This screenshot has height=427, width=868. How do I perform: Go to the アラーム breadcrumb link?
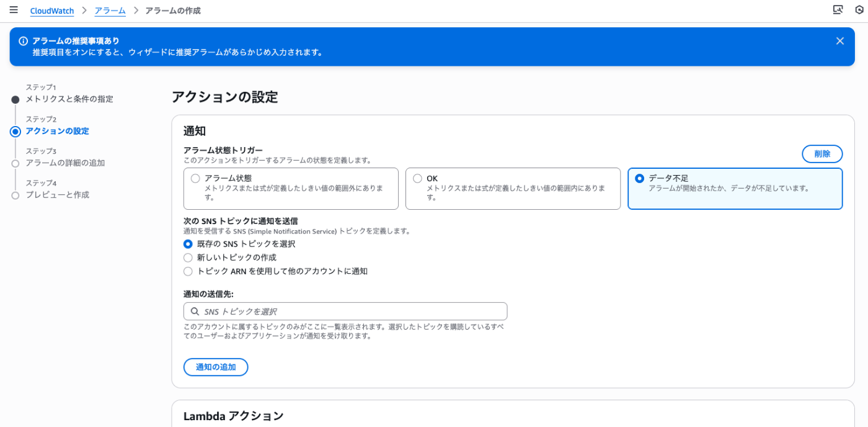[x=110, y=11]
